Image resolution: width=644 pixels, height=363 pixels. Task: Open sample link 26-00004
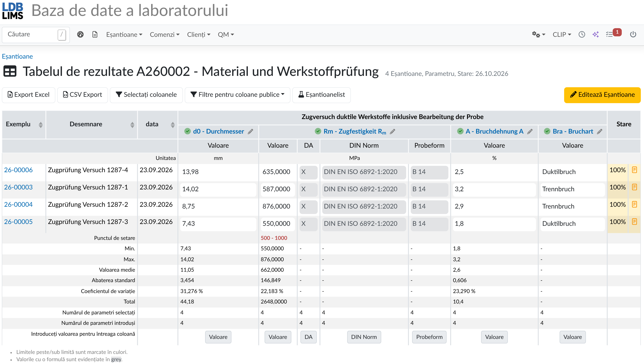[x=18, y=204]
